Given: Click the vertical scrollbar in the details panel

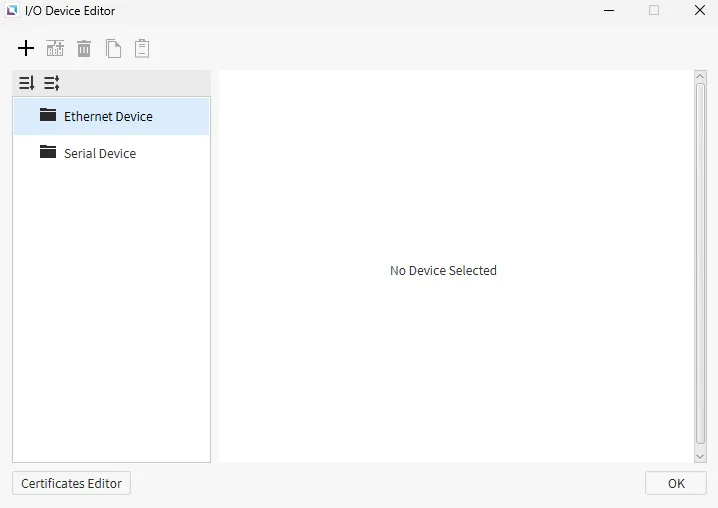Looking at the screenshot, I should 700,260.
